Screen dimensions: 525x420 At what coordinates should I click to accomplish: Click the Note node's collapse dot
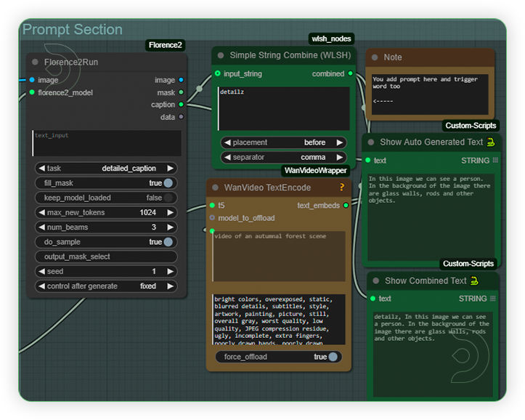[373, 57]
